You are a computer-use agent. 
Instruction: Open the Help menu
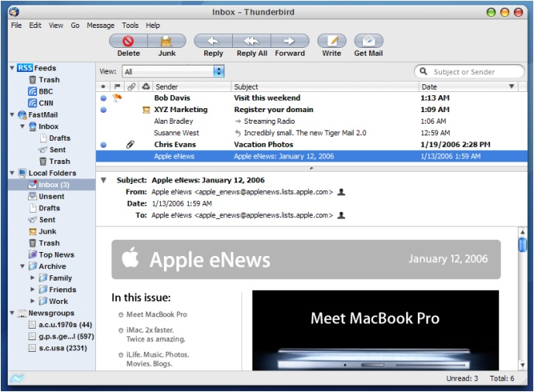pyautogui.click(x=152, y=26)
